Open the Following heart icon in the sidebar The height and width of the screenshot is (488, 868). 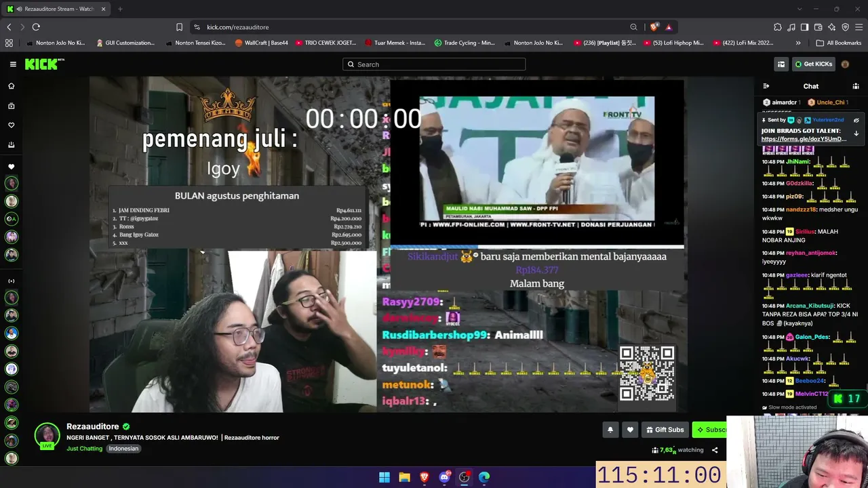click(12, 125)
